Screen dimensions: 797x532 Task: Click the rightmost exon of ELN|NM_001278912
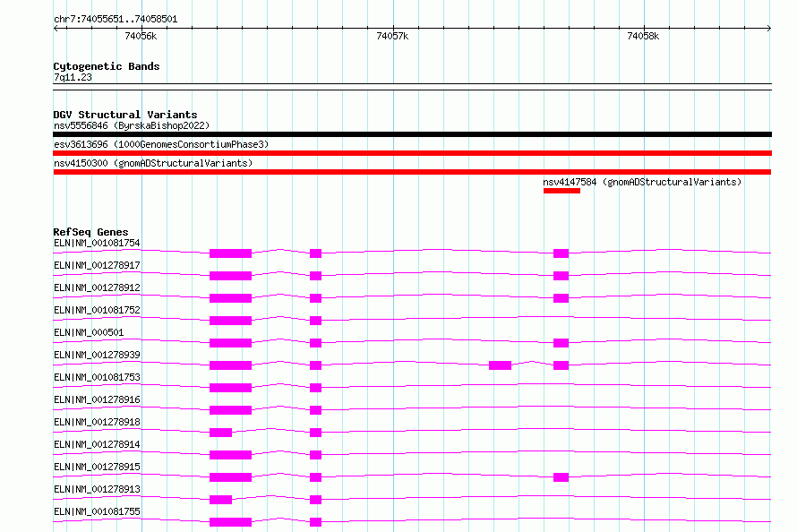click(561, 298)
